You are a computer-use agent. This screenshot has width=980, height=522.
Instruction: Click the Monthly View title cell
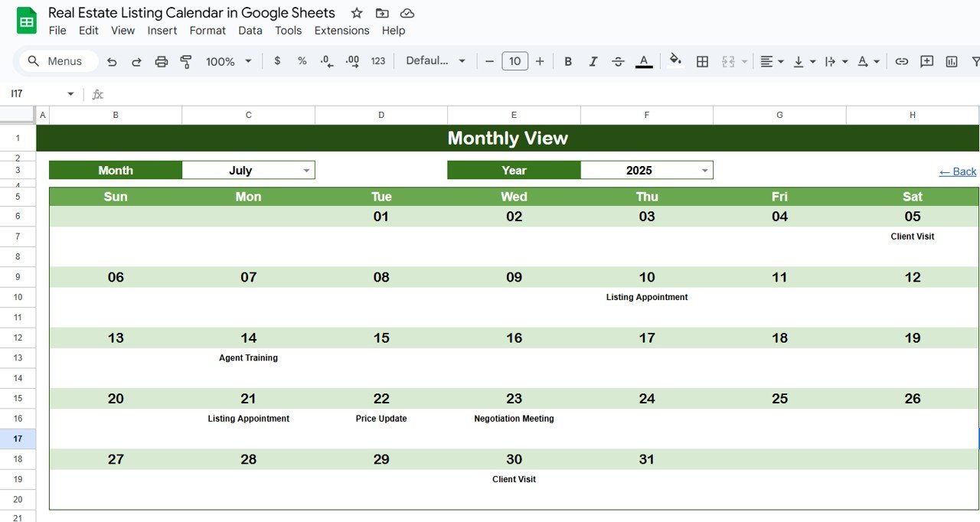(x=508, y=138)
